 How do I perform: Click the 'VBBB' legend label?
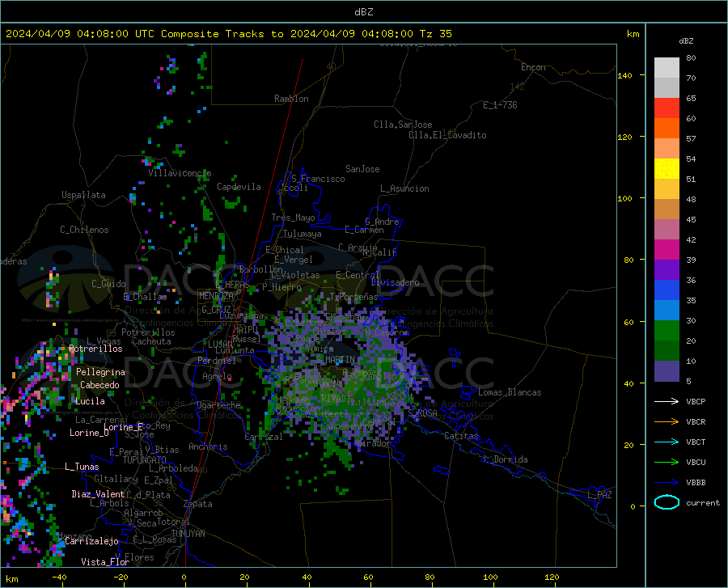point(696,482)
